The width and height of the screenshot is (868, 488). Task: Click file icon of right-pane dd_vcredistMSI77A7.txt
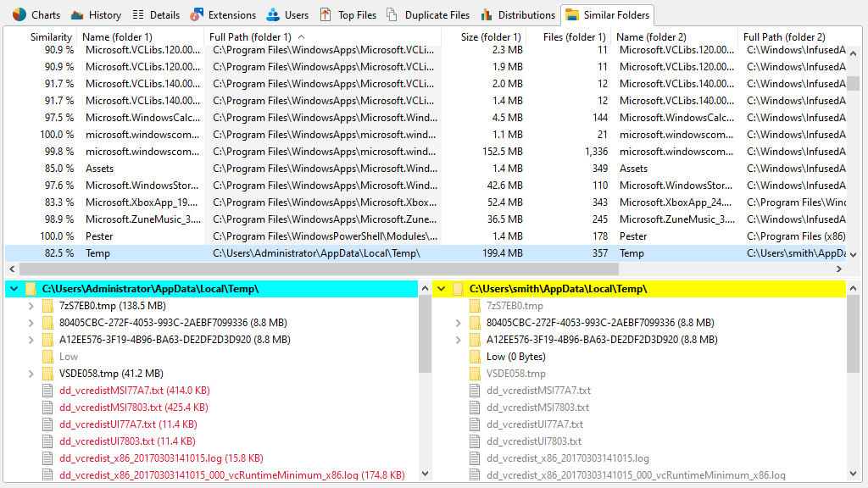point(475,391)
